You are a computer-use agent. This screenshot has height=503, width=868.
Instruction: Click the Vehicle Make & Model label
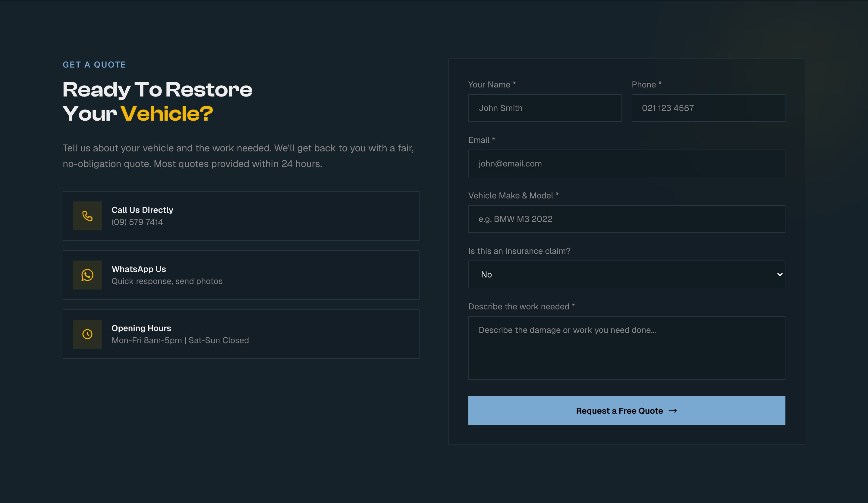pos(513,196)
